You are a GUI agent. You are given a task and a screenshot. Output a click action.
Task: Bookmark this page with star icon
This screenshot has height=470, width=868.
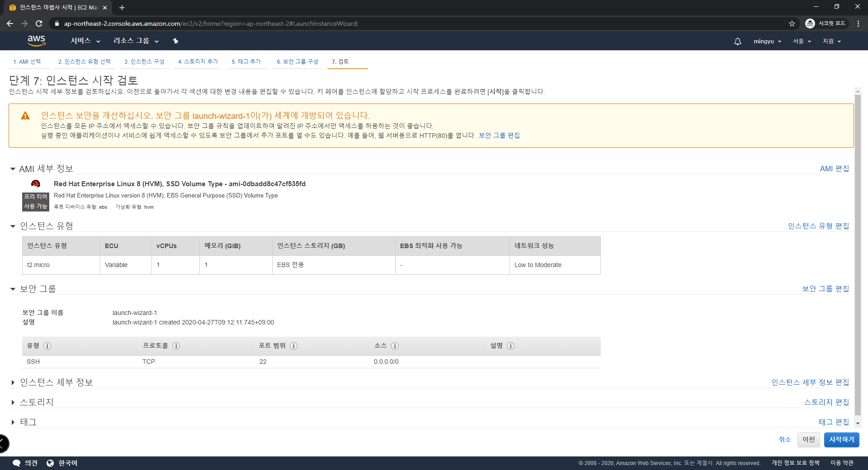pos(792,23)
